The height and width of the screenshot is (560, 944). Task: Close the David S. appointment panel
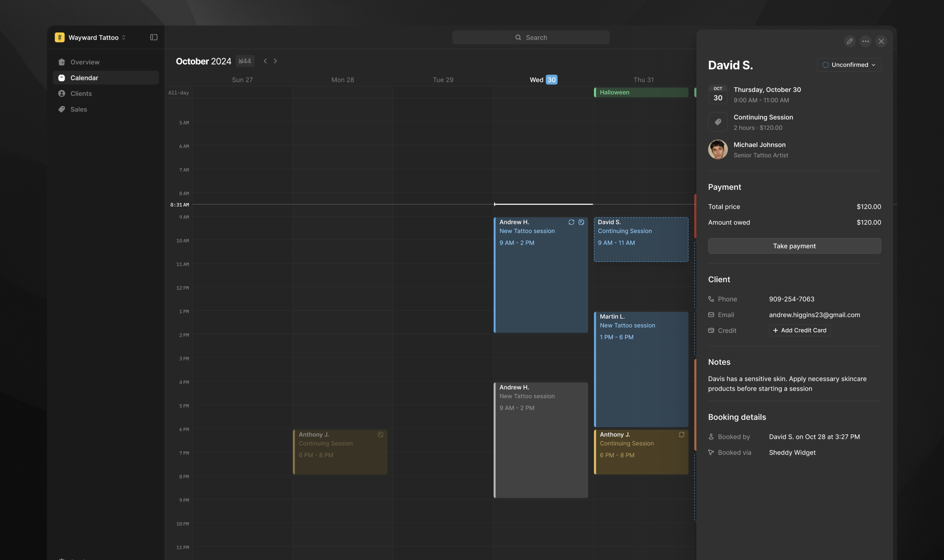(881, 42)
